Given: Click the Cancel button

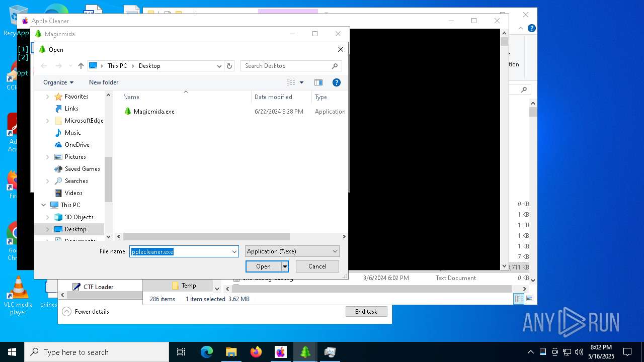Looking at the screenshot, I should (x=317, y=266).
